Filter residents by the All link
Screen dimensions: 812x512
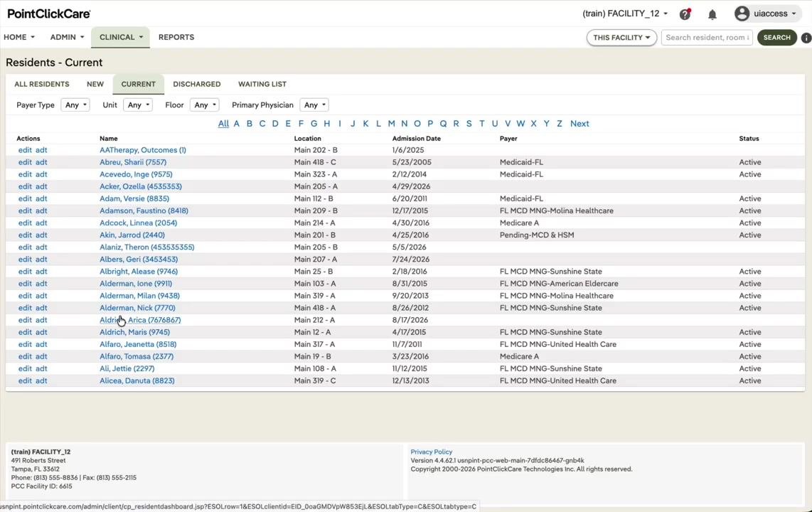click(x=223, y=124)
